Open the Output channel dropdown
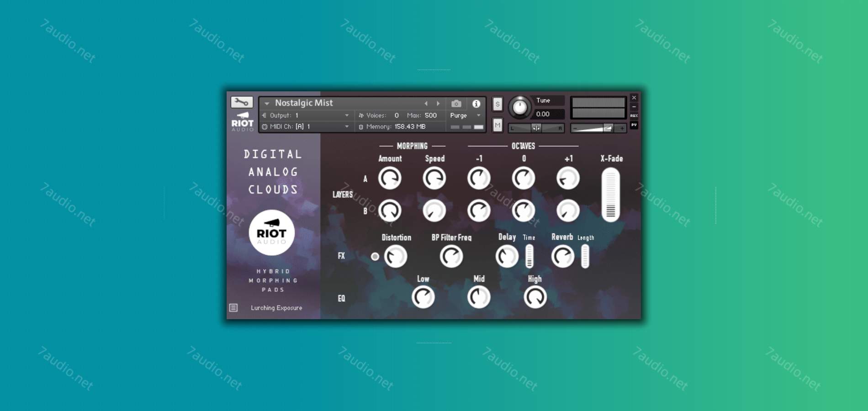868x411 pixels. click(x=347, y=116)
